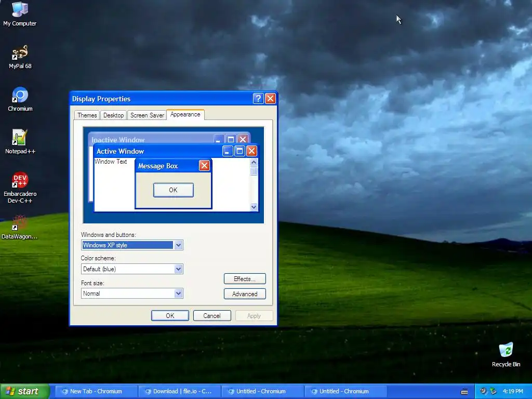Switch to Download | file.io taskbar item
The height and width of the screenshot is (399, 532).
(179, 391)
